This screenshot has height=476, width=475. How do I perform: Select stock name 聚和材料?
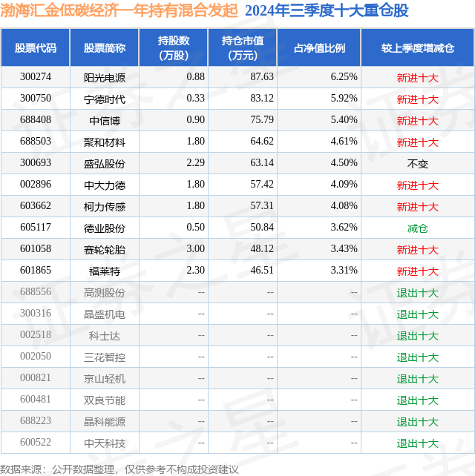pos(105,142)
